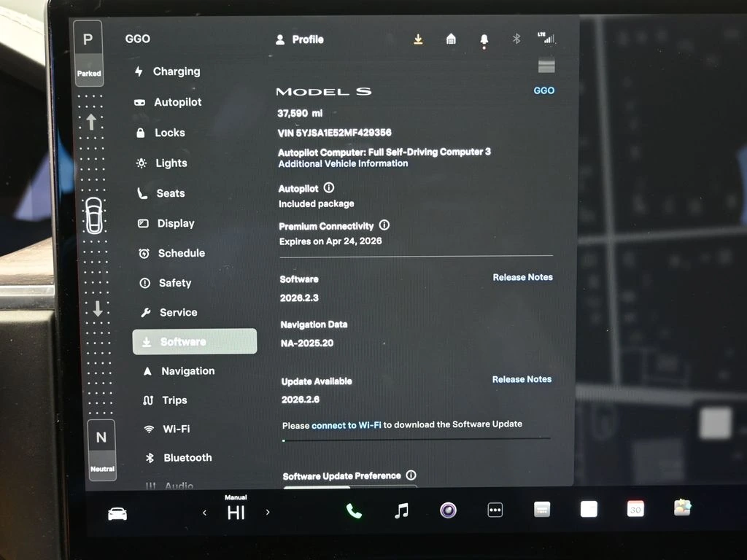The height and width of the screenshot is (560, 747).
Task: Show Autopilot package info
Action: pos(329,188)
